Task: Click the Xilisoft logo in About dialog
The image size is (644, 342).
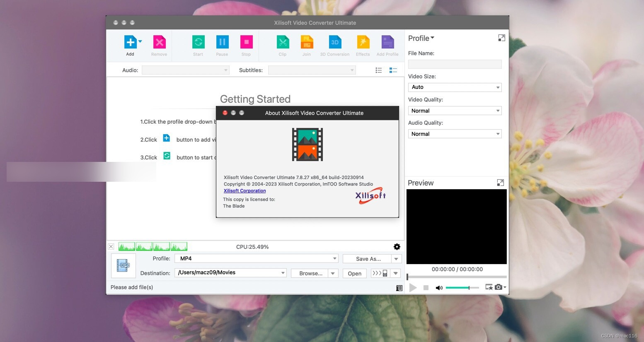Action: point(370,196)
